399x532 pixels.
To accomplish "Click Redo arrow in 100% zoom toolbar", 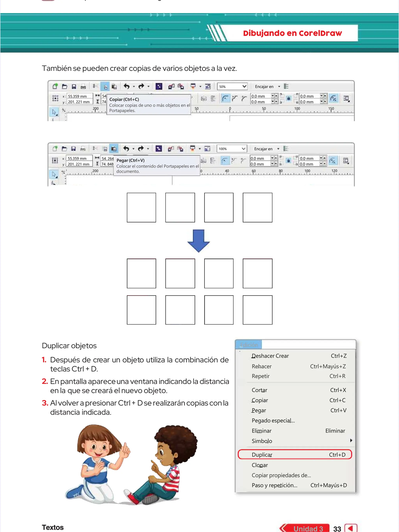I will tap(141, 149).
